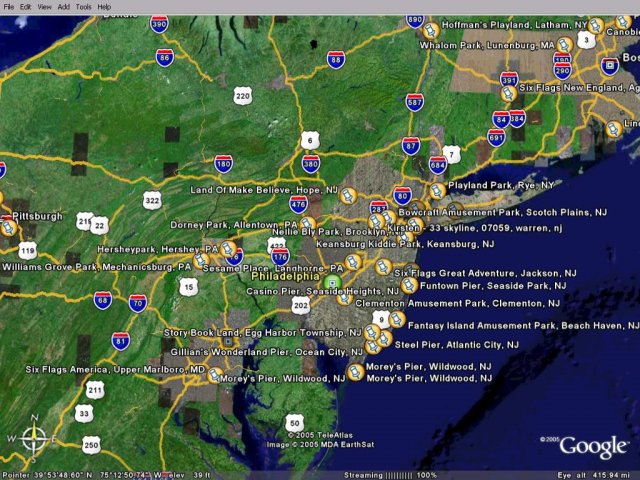This screenshot has height=480, width=640.
Task: Click the Interstate 88 road shield
Action: (x=336, y=60)
